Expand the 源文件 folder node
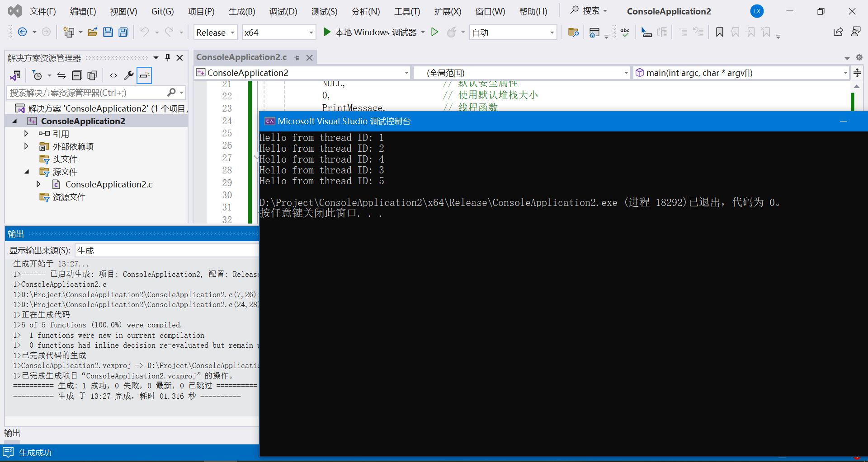The height and width of the screenshot is (462, 868). pyautogui.click(x=26, y=172)
